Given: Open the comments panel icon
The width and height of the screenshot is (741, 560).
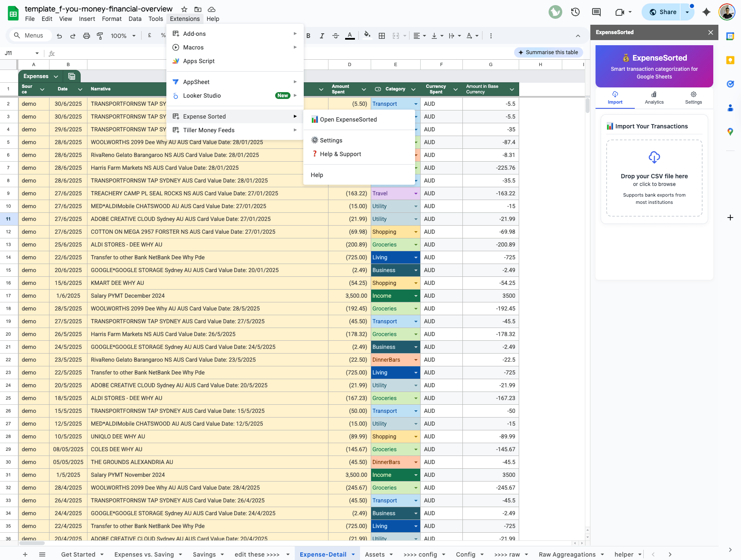Looking at the screenshot, I should [x=596, y=12].
